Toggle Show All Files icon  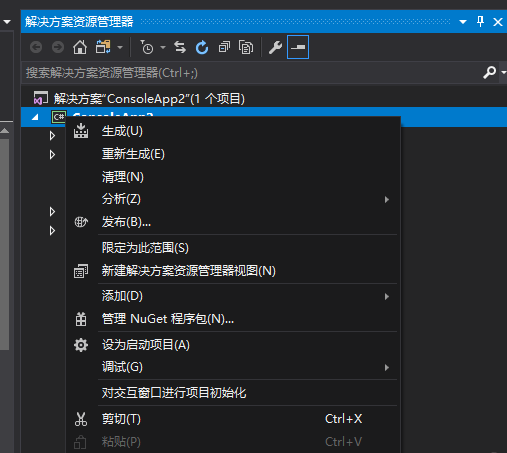(x=246, y=47)
